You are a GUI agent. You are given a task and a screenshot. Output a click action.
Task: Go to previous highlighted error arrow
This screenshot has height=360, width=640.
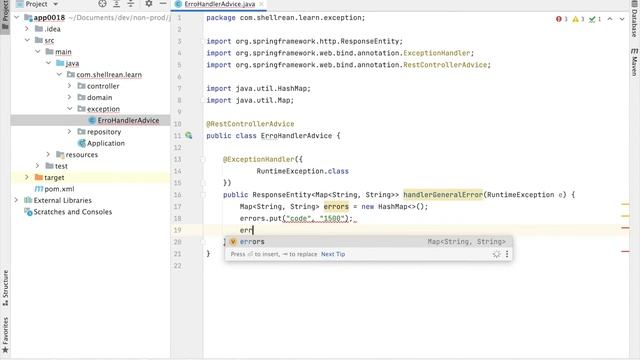tap(610, 19)
